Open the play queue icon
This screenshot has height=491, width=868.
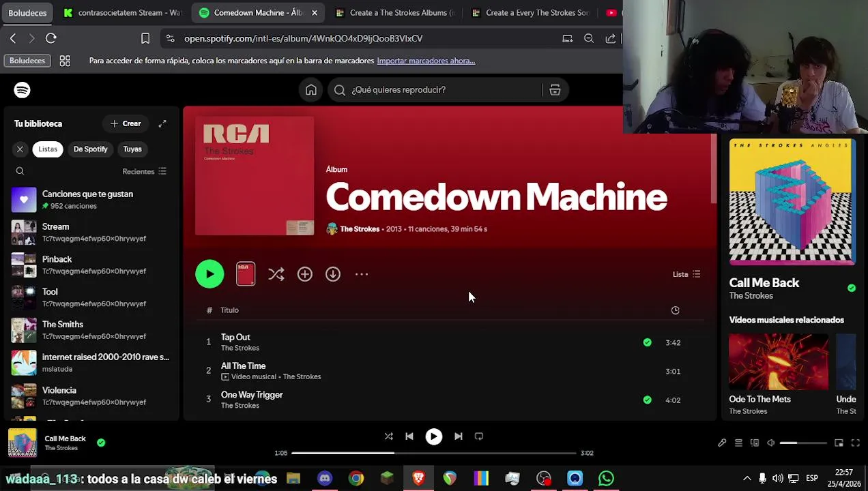tap(738, 443)
